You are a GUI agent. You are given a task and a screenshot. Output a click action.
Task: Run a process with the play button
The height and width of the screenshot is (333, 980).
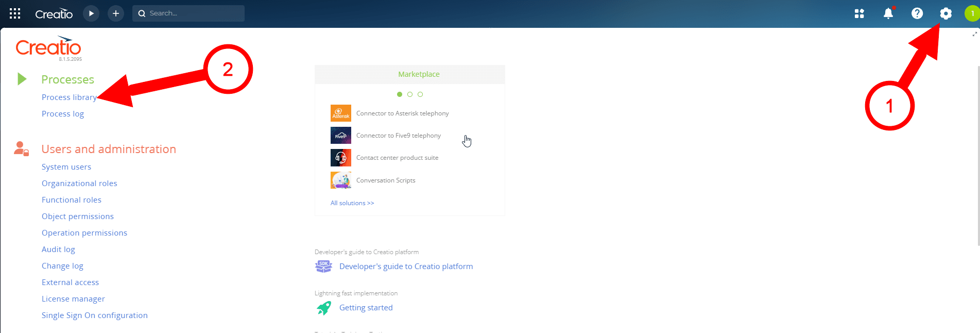[91, 13]
